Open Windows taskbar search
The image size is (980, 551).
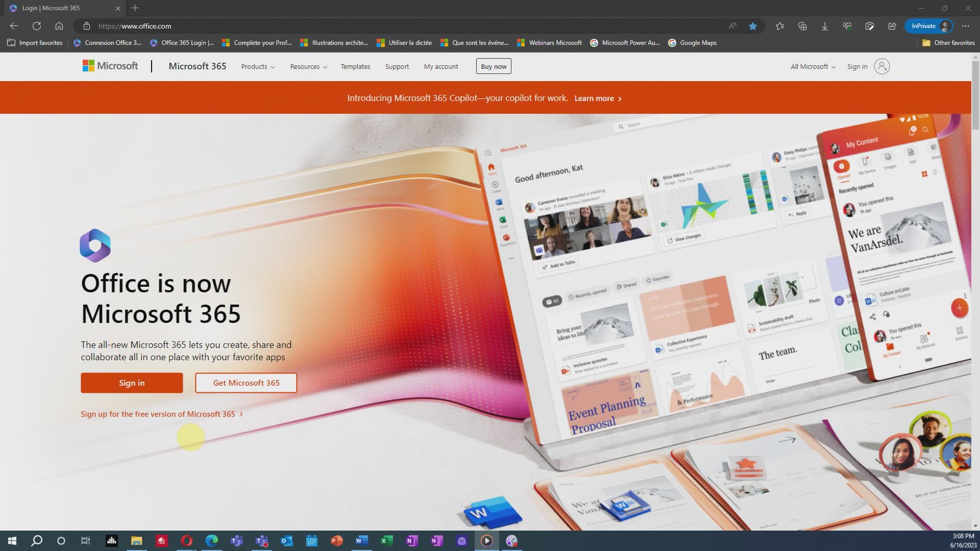[37, 541]
